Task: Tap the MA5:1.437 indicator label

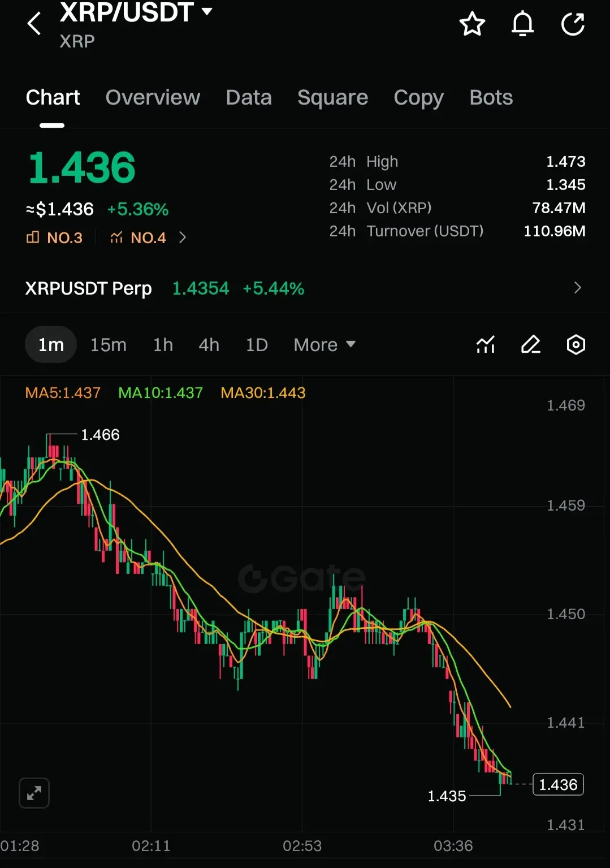Action: tap(63, 392)
